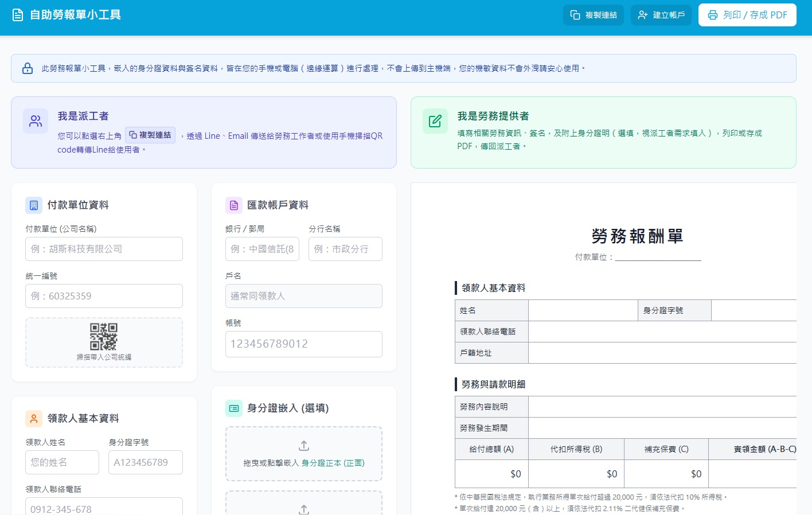Click the document icon beside 匯款帳戶資料
Viewport: 812px width, 522px height.
tap(233, 205)
